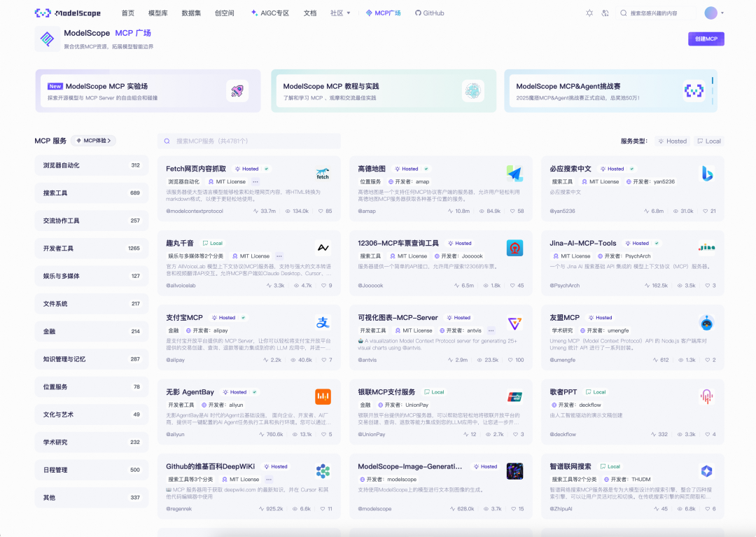Click the orange 无影 AgentBay logo
The image size is (756, 537).
[x=323, y=397]
